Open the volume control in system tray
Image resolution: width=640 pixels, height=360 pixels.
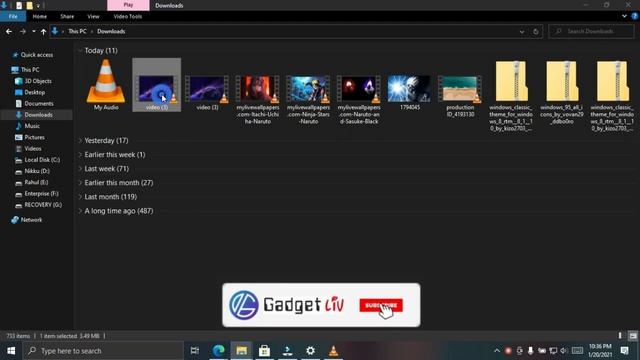point(564,351)
